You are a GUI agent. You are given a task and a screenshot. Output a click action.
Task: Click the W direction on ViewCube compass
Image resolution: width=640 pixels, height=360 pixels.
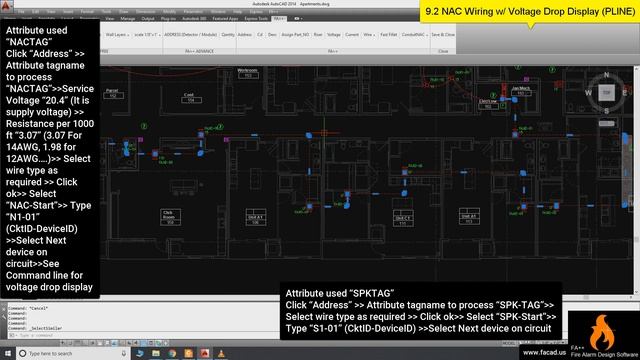click(588, 93)
